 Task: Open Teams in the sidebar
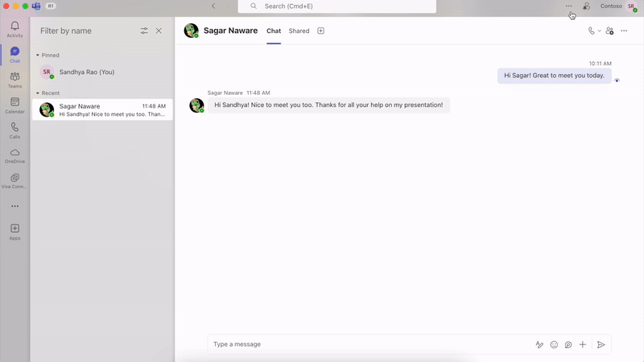pyautogui.click(x=14, y=80)
